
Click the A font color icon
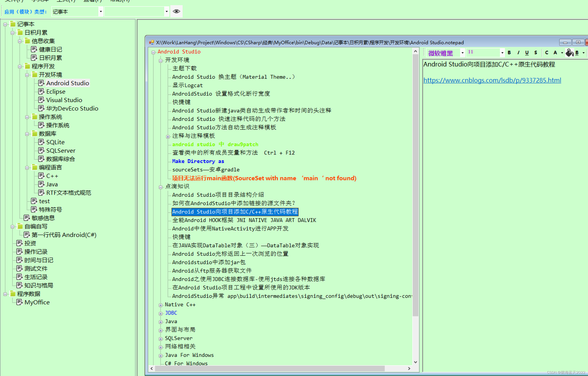[x=555, y=52]
